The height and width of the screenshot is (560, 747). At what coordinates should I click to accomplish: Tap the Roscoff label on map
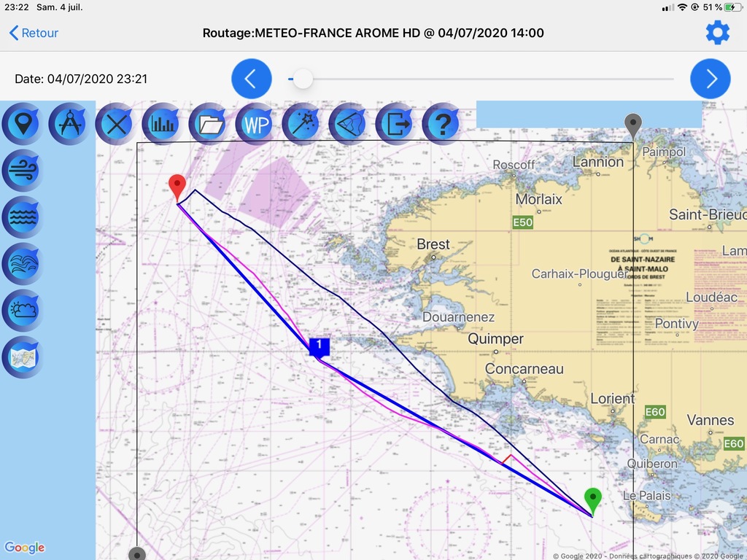(x=514, y=165)
